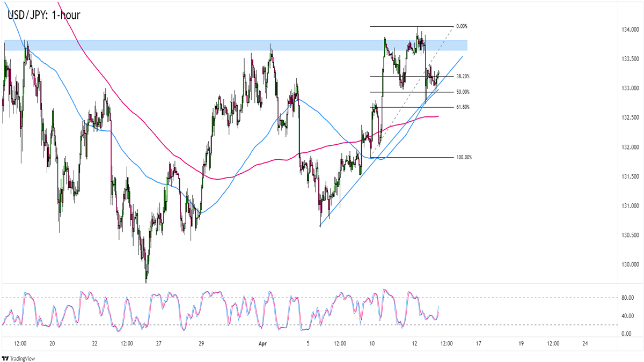
Task: Click the 132.000 price axis label
Action: [x=630, y=147]
